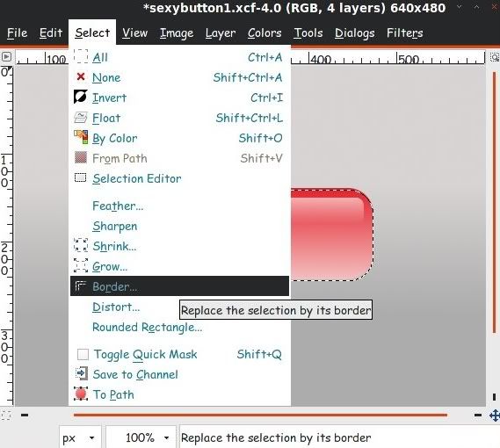Click the horizontal scrollbar bar

coord(260,415)
